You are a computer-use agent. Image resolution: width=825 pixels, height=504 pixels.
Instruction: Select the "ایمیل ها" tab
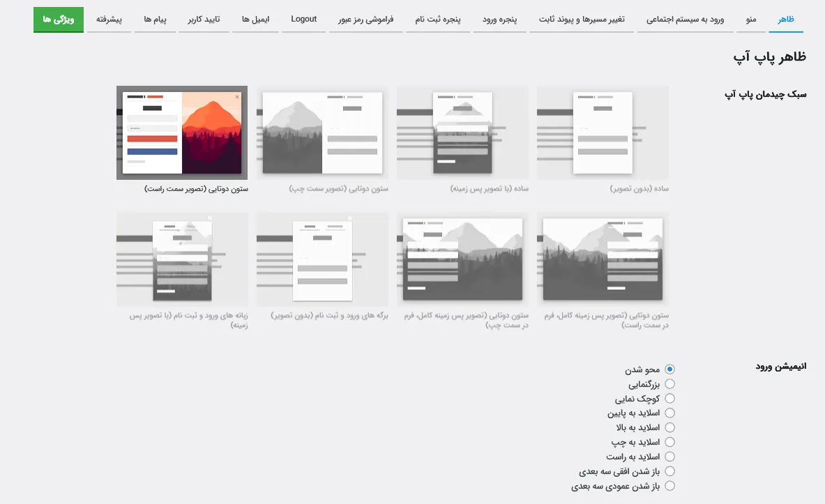[x=256, y=20]
